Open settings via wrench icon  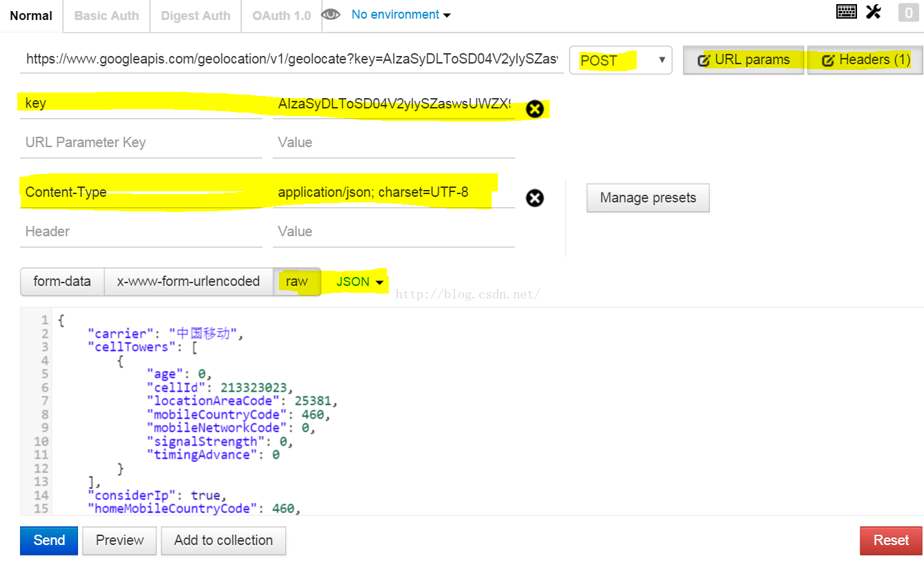coord(874,12)
